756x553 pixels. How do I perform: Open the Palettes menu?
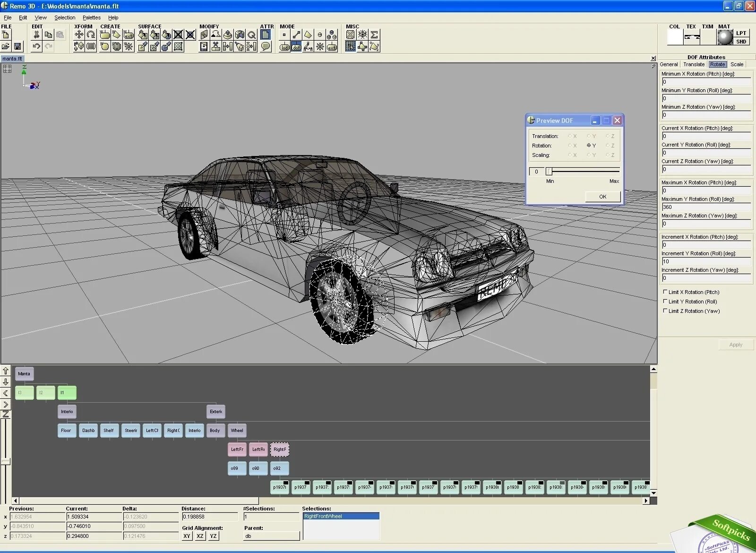pyautogui.click(x=92, y=17)
